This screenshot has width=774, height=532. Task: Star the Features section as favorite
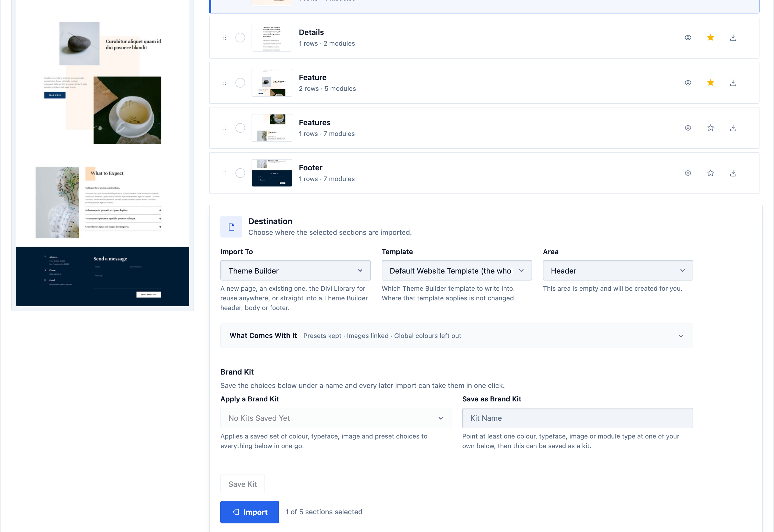point(710,128)
